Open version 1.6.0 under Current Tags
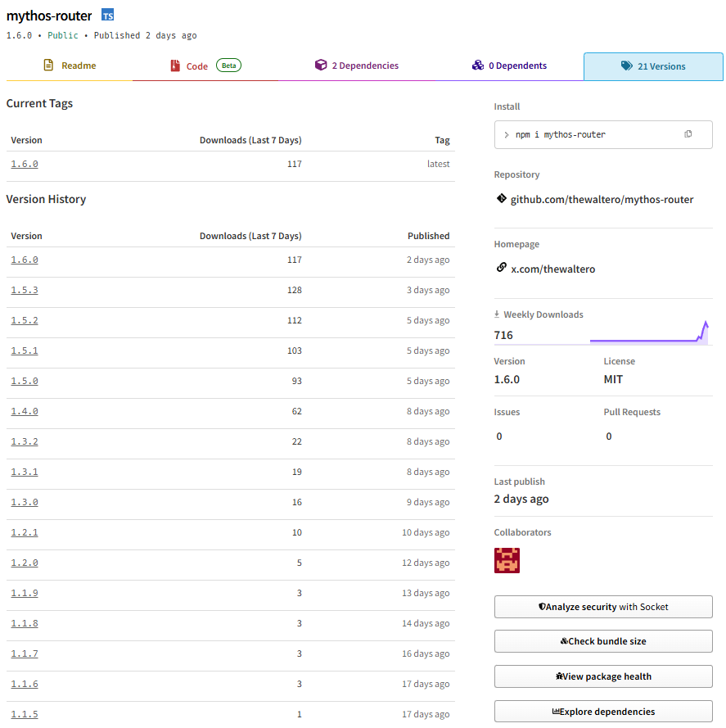 pyautogui.click(x=25, y=164)
